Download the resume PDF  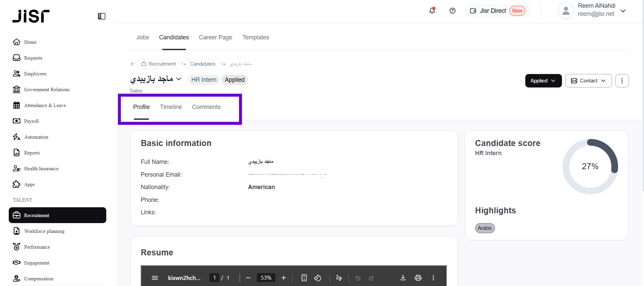(403, 278)
